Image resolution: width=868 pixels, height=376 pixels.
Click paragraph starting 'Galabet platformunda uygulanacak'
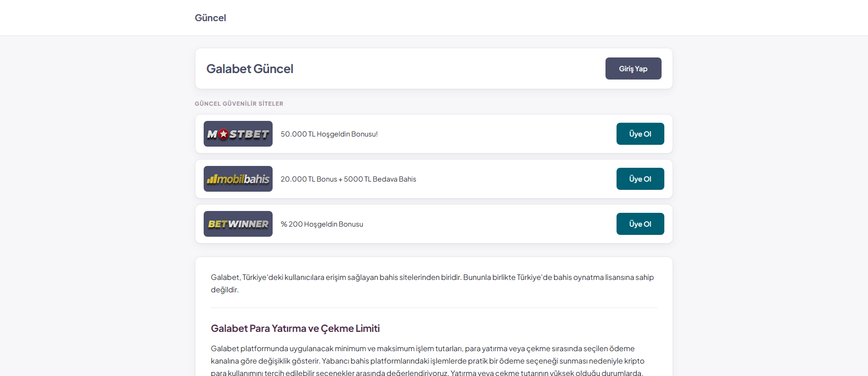click(x=434, y=361)
